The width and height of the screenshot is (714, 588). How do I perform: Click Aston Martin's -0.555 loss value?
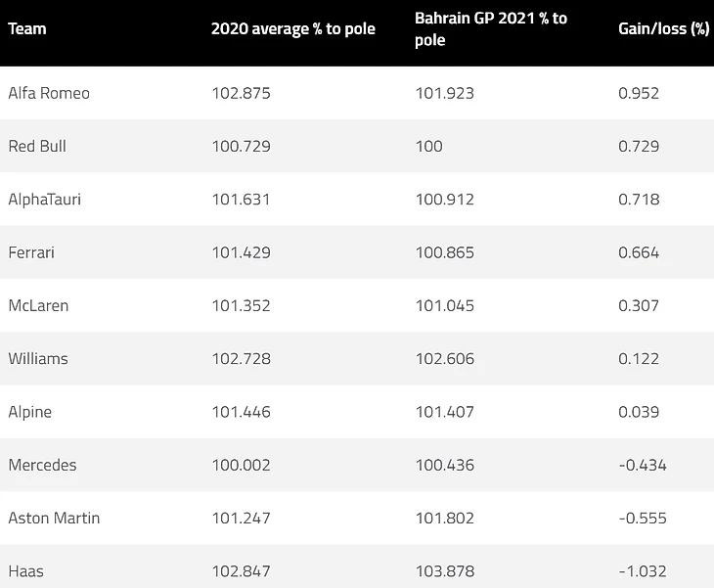tap(642, 518)
